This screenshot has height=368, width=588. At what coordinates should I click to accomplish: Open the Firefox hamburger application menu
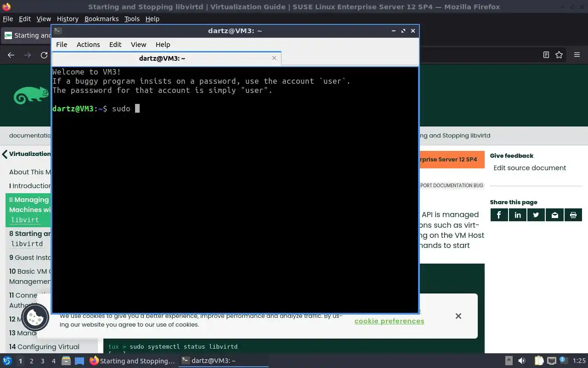(x=577, y=55)
